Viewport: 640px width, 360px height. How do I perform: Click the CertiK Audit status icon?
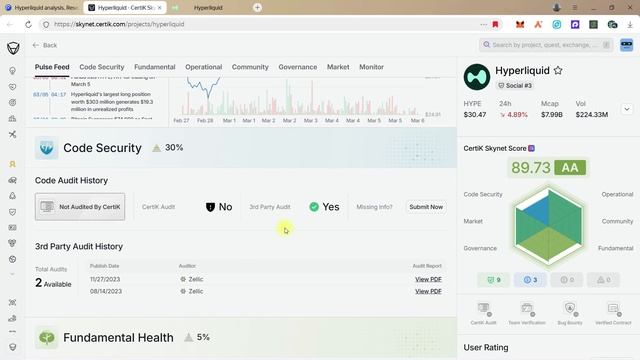484,309
